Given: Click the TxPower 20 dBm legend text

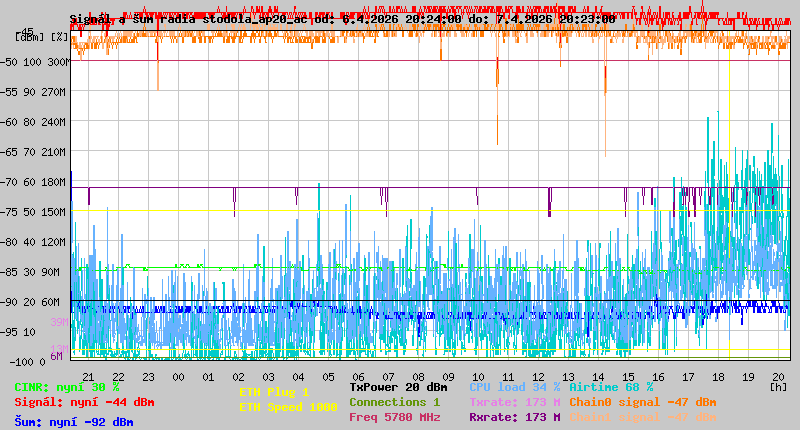Looking at the screenshot, I should (398, 387).
